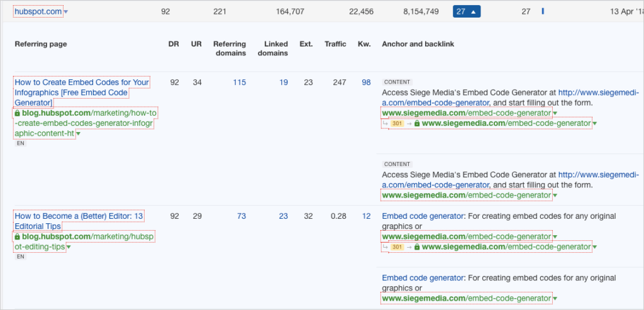Open the blog.hubspot.com hubspot-editing-tips URL
The image size is (644, 310).
pyautogui.click(x=86, y=242)
